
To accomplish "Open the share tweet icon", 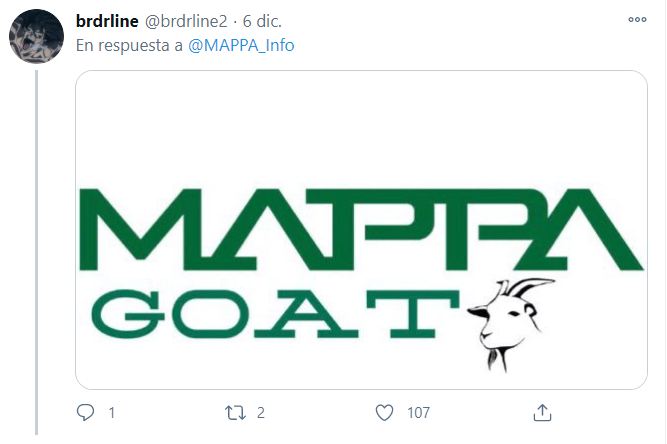I will (542, 412).
